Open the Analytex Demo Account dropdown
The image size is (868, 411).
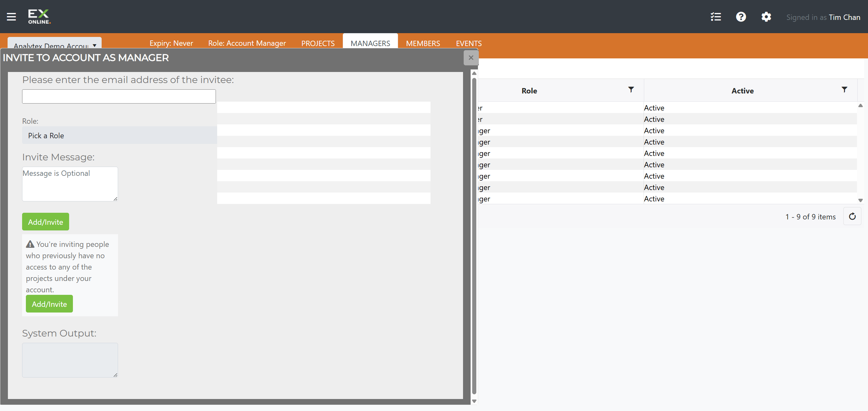click(55, 43)
